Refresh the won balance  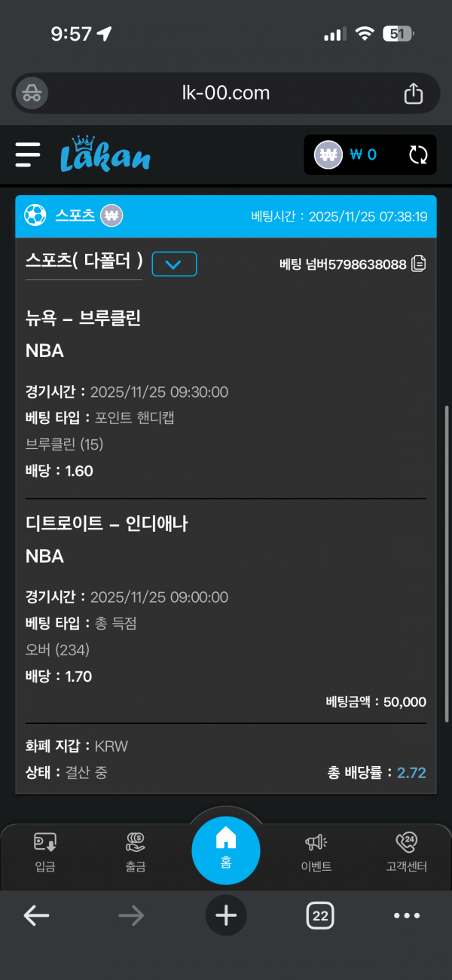pos(418,155)
